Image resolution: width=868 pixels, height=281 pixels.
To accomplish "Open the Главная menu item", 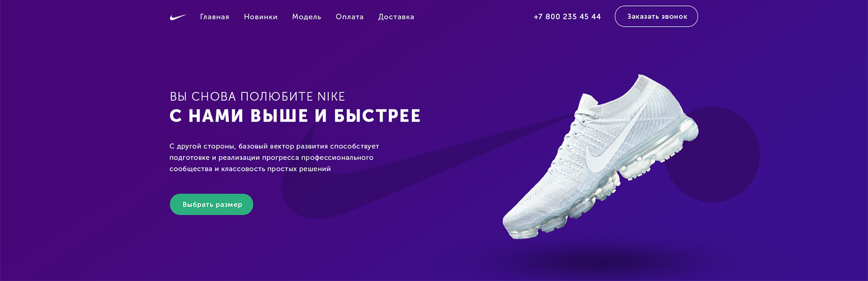I will click(x=214, y=17).
